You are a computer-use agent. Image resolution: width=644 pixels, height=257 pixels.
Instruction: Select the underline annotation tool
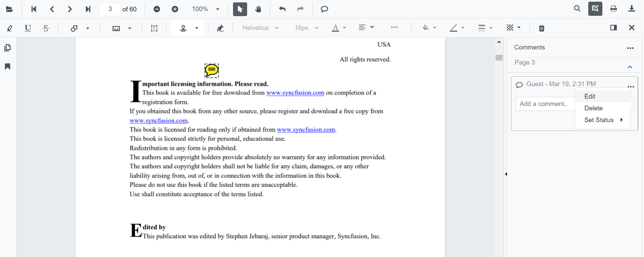(28, 28)
